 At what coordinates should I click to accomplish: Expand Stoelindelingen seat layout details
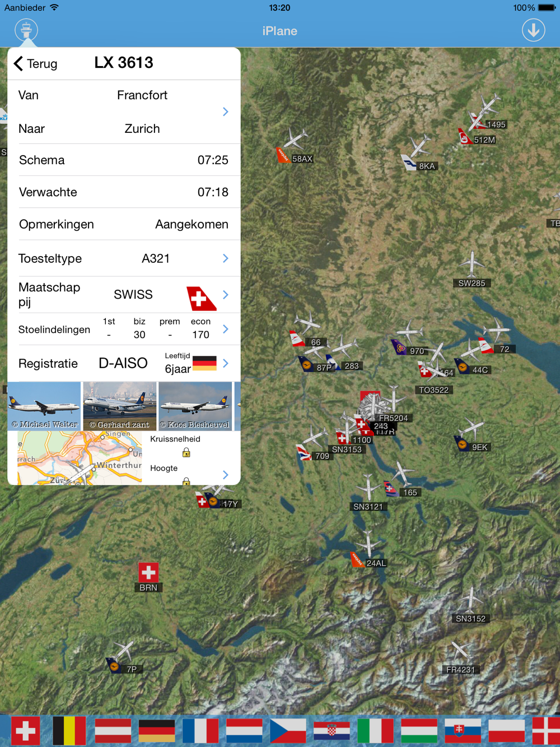[x=226, y=329]
